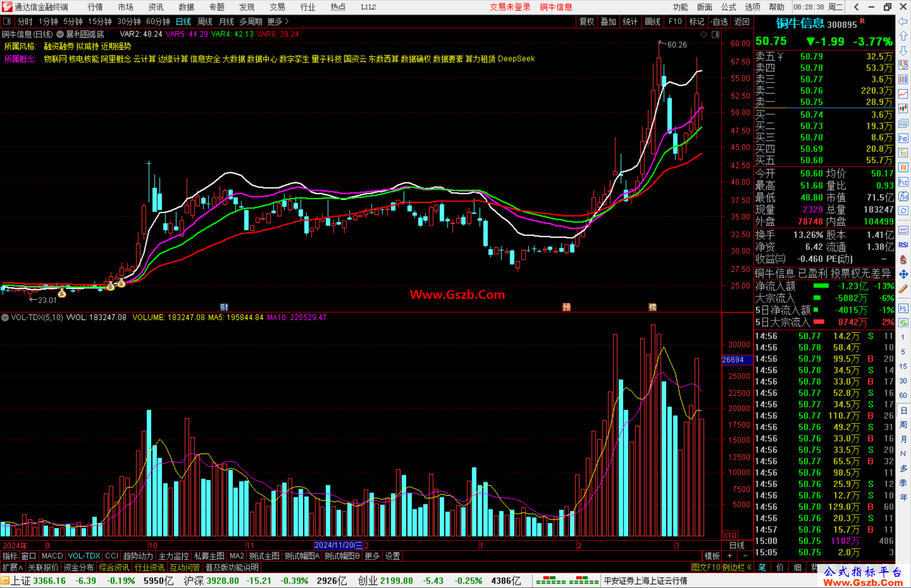Open the colored grid quote list icon in the sidebar
The height and width of the screenshot is (588, 911).
[903, 79]
